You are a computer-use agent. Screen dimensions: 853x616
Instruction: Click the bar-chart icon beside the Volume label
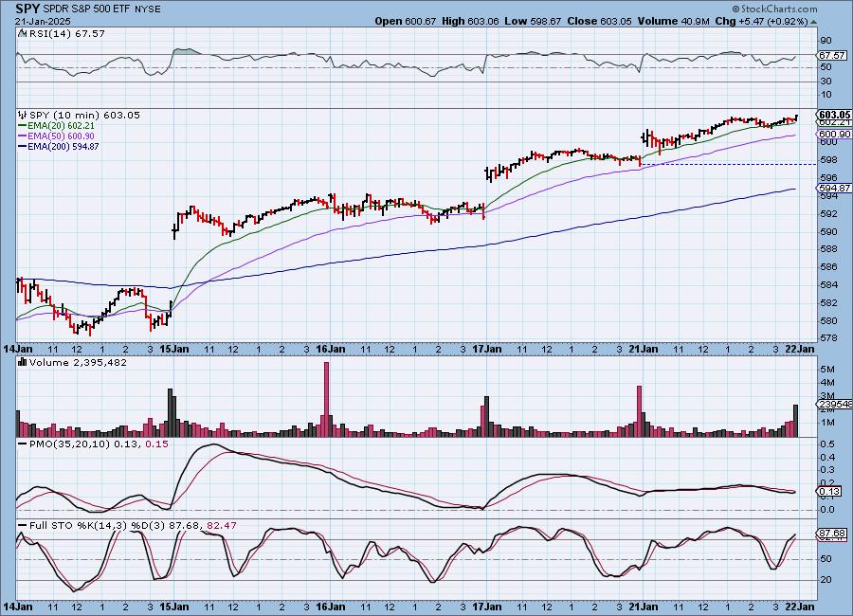point(23,362)
